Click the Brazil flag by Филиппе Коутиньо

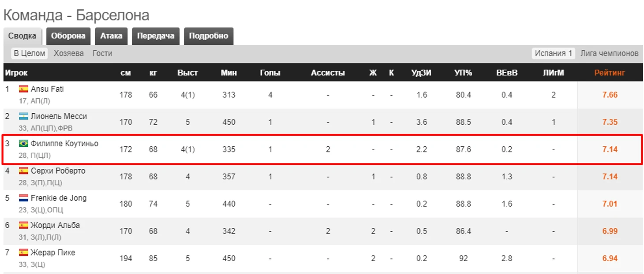tap(23, 144)
